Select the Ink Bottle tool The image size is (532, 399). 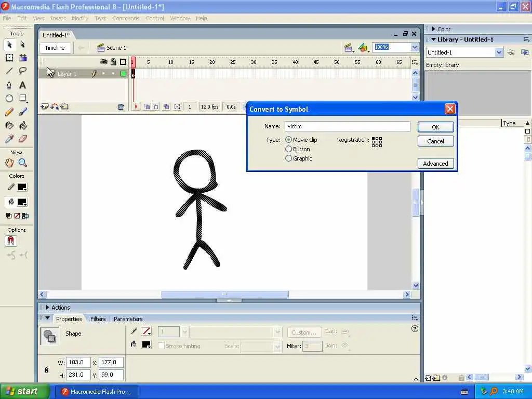click(x=9, y=126)
